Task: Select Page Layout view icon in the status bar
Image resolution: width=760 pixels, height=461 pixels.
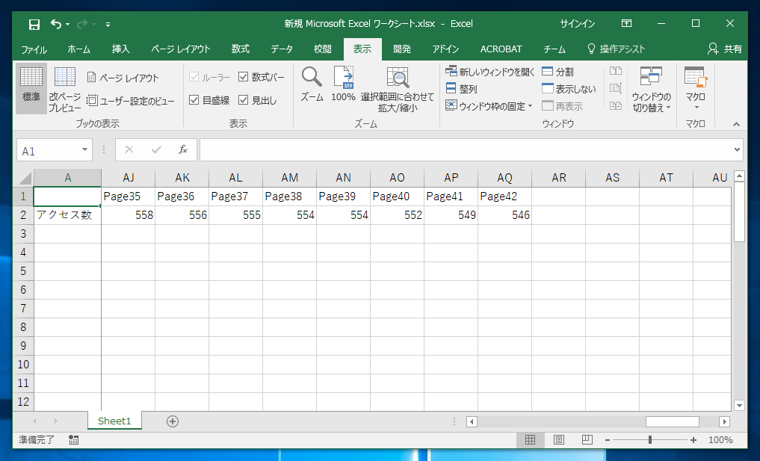Action: (558, 440)
